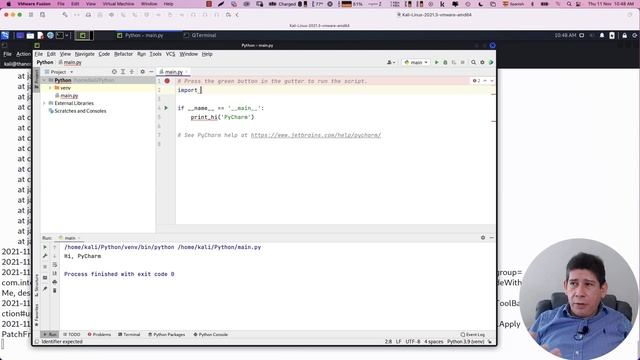Screen dimensions: 640x360
Task: Open Search Everywhere magnifier icon
Action: (473, 62)
